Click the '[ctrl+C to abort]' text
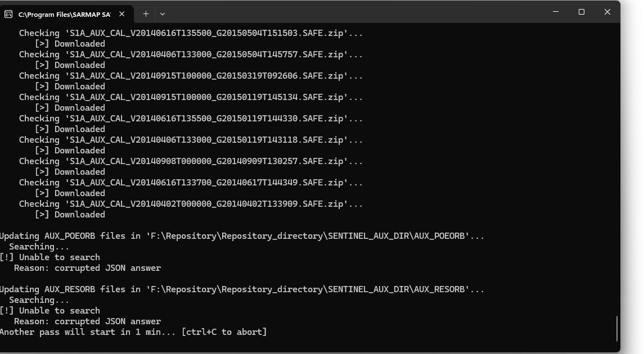 click(224, 332)
